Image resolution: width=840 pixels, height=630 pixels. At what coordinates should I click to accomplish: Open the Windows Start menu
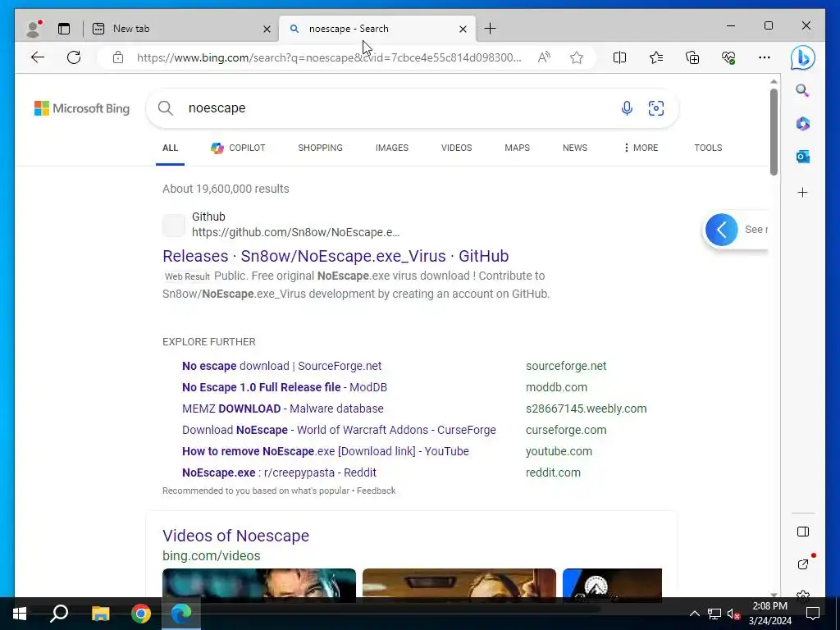pyautogui.click(x=20, y=614)
